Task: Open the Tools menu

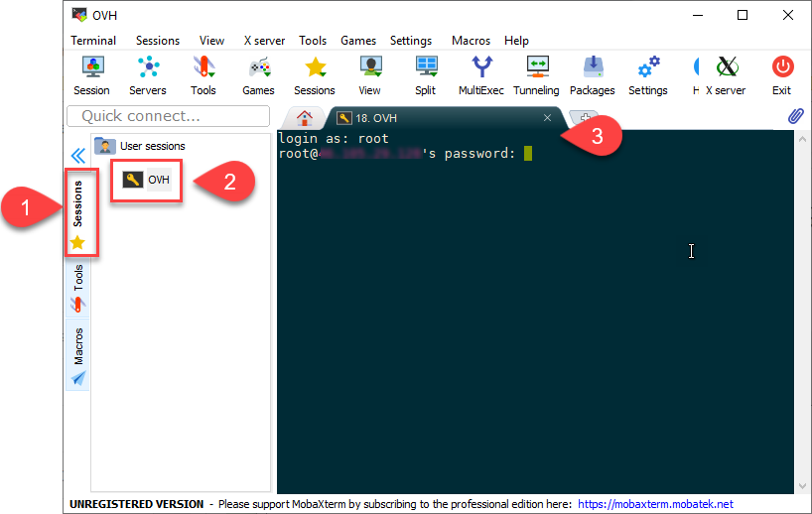Action: [x=313, y=41]
